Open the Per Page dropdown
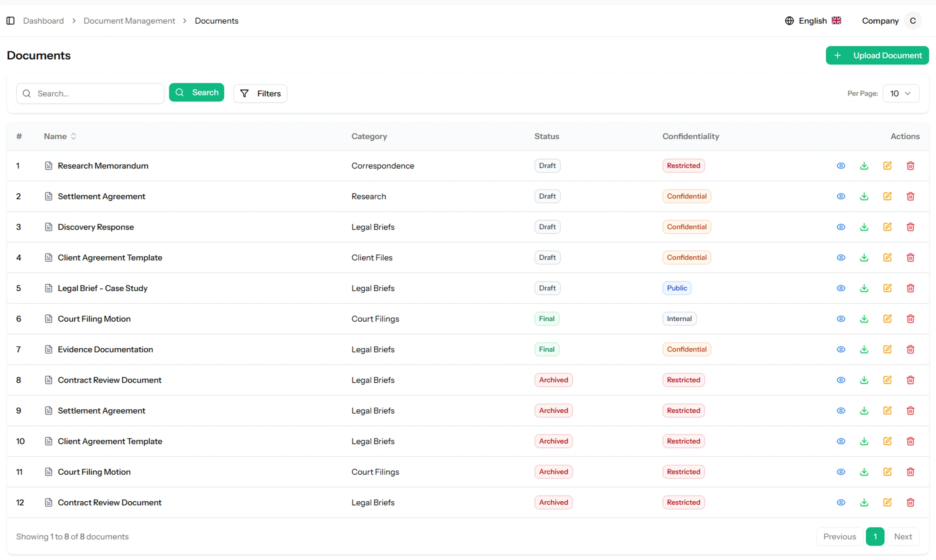Screen dimensions: 936x560 [900, 94]
